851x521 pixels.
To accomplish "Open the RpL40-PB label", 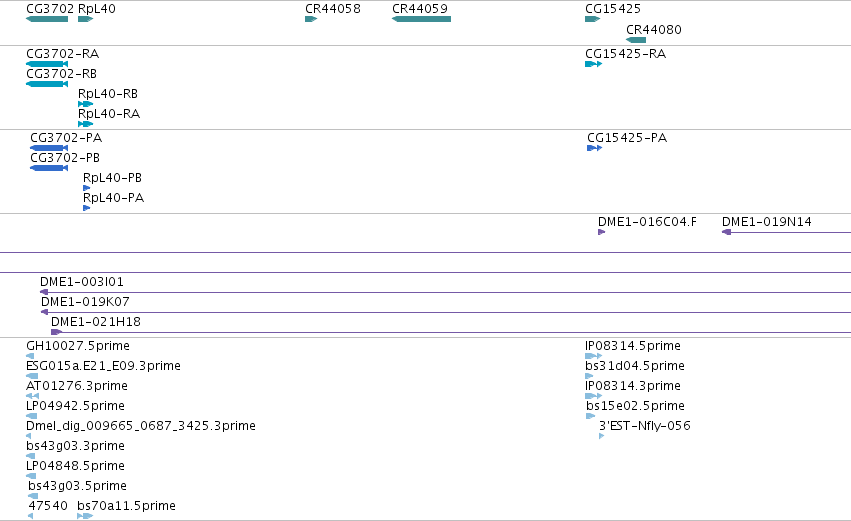I will (x=112, y=178).
